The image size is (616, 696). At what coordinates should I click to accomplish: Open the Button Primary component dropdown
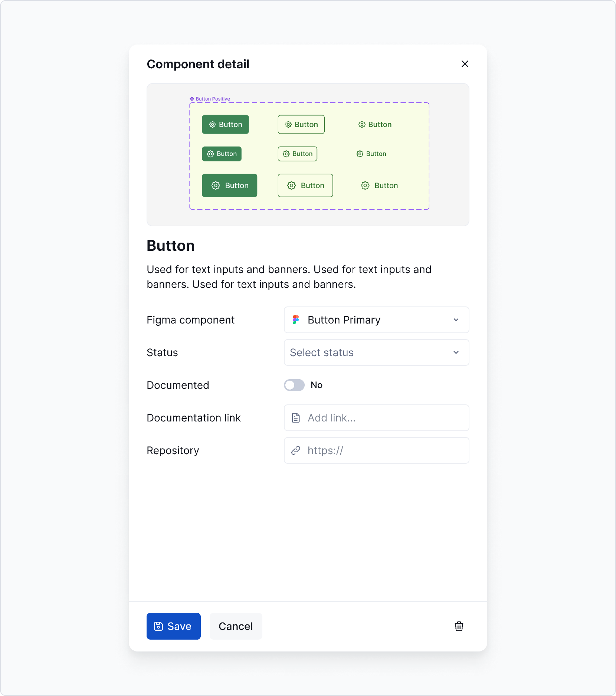coord(376,320)
